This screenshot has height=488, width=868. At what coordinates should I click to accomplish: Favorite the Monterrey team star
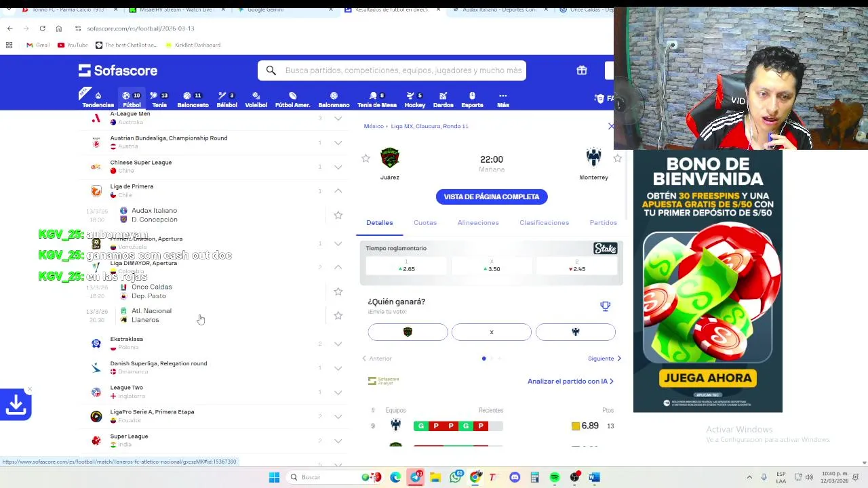617,158
